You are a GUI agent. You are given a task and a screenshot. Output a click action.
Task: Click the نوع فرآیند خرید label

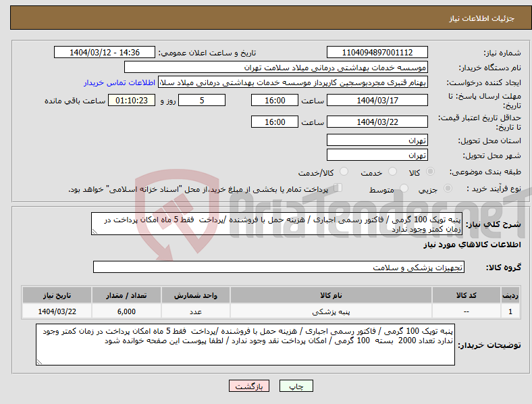click(494, 188)
